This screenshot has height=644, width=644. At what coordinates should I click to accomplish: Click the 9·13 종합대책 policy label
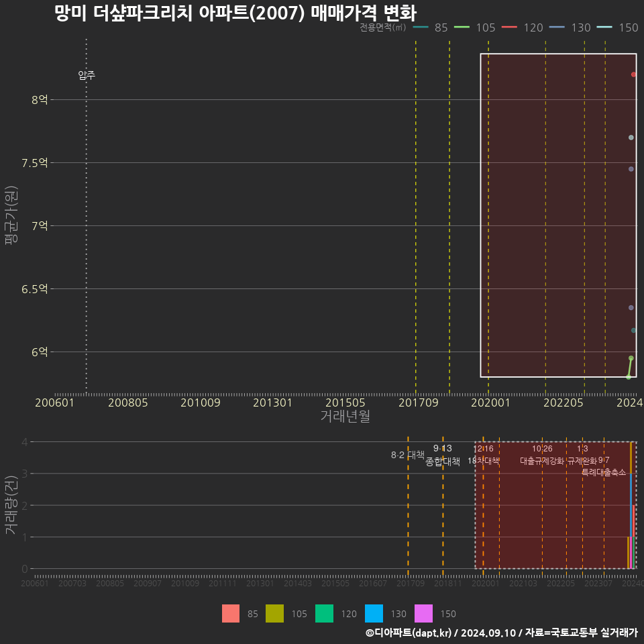(x=442, y=455)
